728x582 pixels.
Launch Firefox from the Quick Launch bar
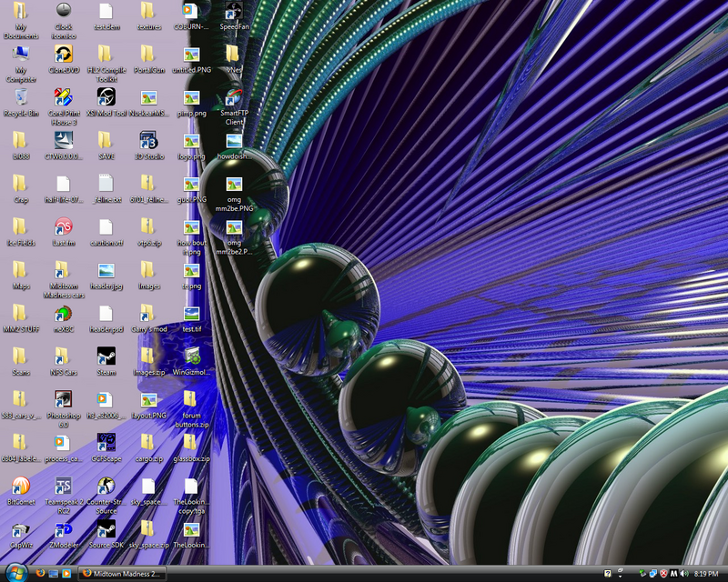pyautogui.click(x=39, y=574)
